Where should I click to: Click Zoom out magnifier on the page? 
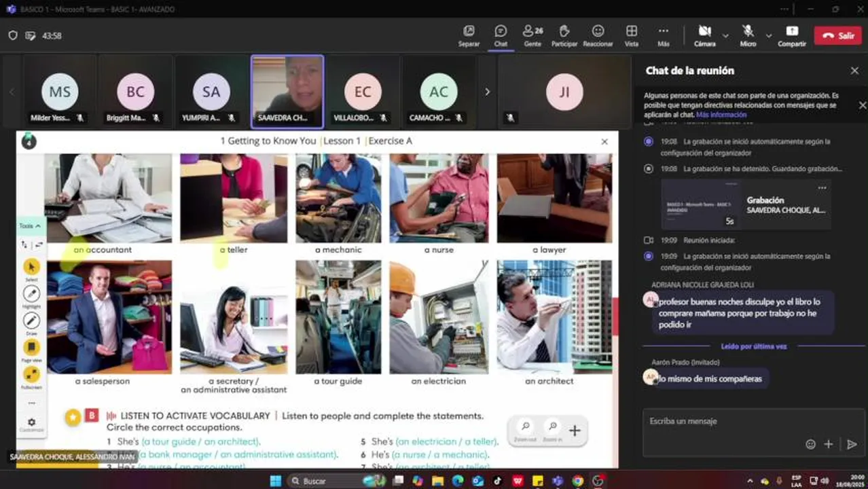(x=525, y=427)
